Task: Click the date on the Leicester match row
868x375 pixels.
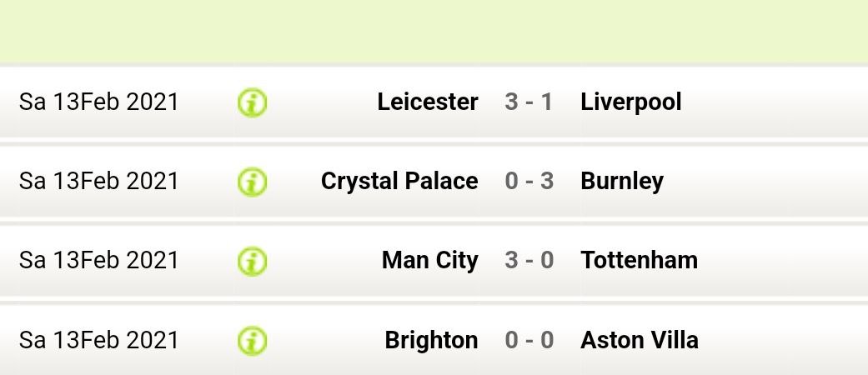Action: (x=98, y=102)
